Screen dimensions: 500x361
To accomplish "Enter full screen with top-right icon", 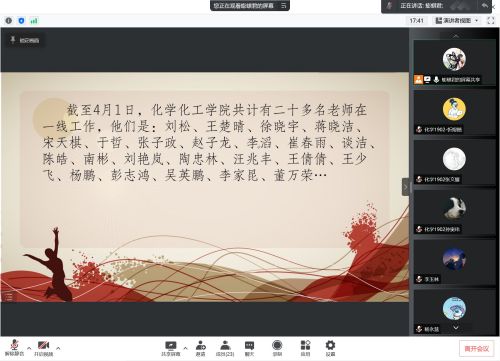I will coord(491,21).
